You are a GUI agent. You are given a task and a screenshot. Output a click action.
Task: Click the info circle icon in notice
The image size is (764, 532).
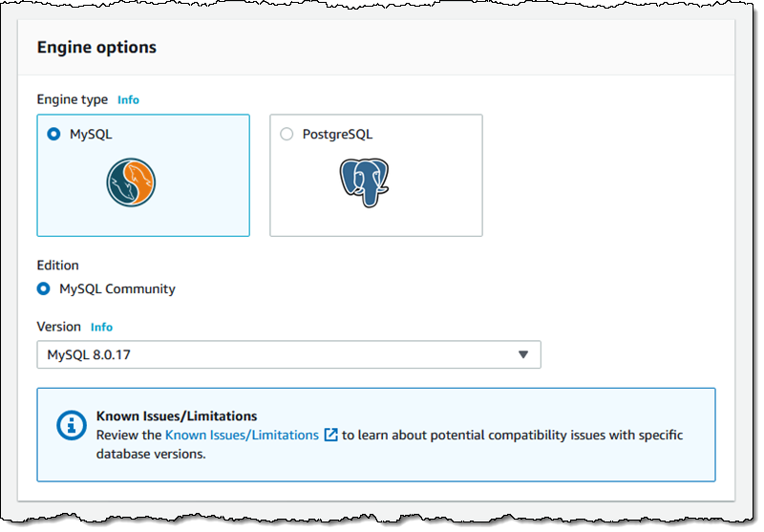(72, 424)
